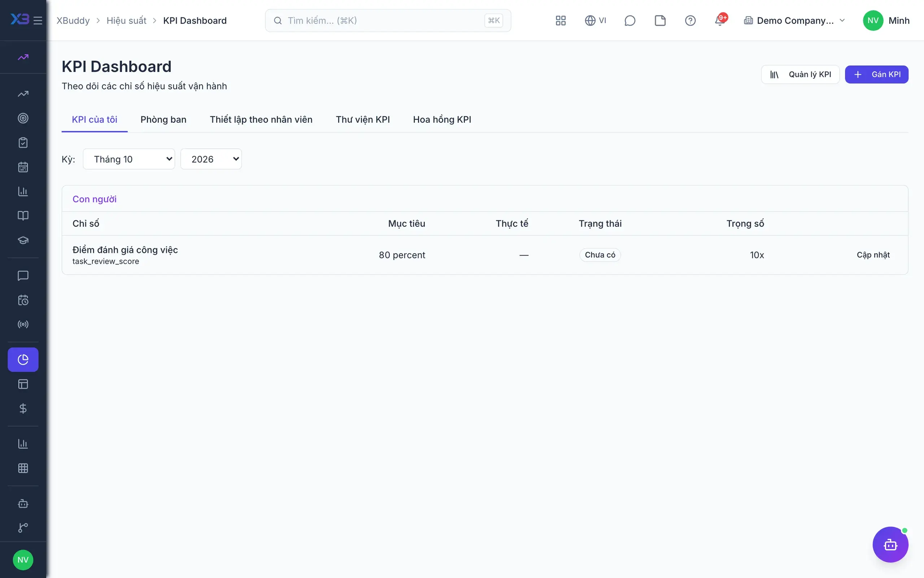This screenshot has width=924, height=578.
Task: Open notifications bell with 9+ badge
Action: pyautogui.click(x=720, y=21)
